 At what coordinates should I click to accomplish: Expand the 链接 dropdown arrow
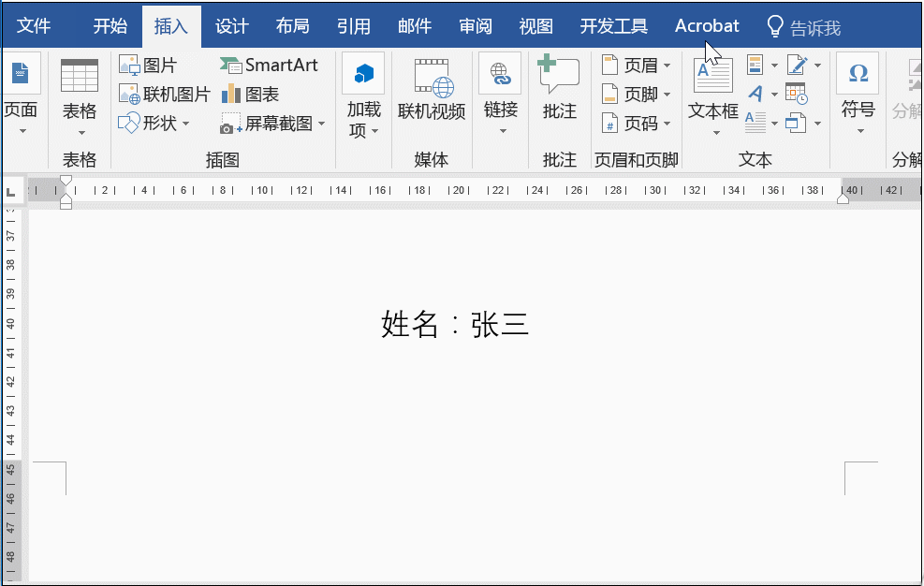point(503,131)
